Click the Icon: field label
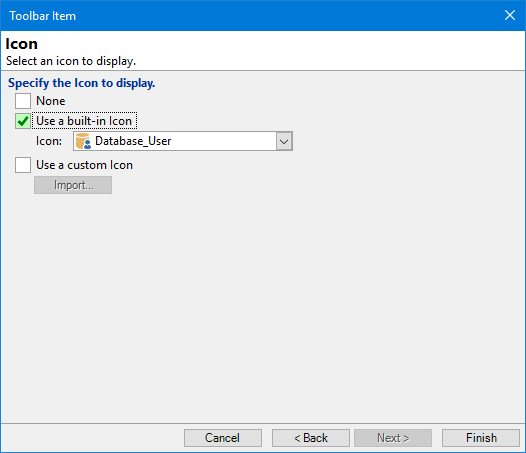 tap(49, 141)
